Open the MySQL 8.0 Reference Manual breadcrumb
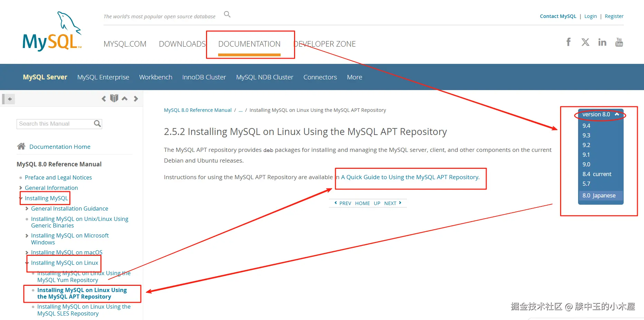The height and width of the screenshot is (320, 644). [198, 110]
